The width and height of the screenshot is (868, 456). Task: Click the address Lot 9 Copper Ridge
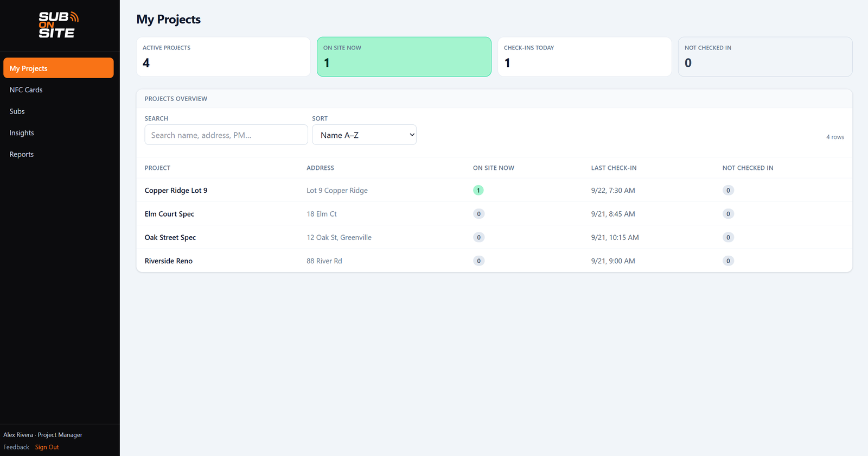[337, 191]
